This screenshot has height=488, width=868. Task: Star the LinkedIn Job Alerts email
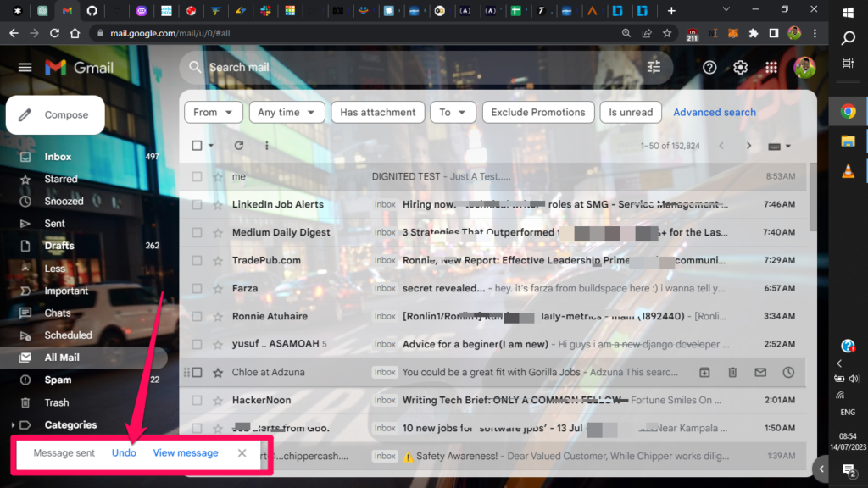coord(218,205)
